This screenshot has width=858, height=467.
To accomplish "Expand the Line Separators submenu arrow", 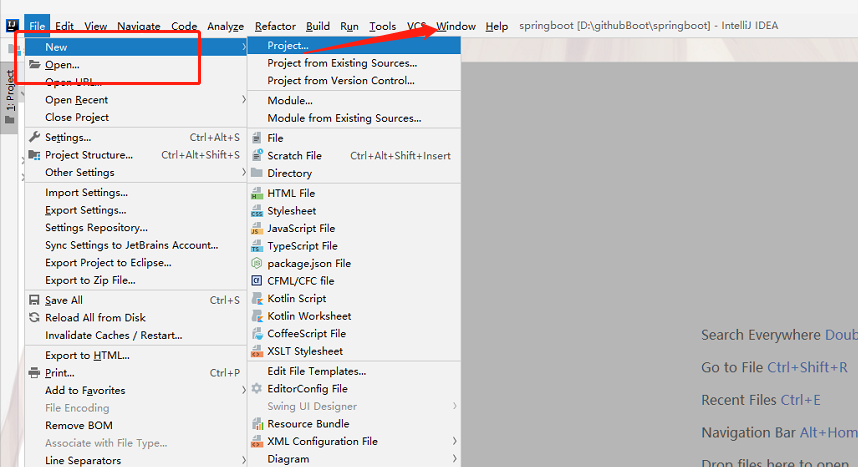I will pos(244,460).
